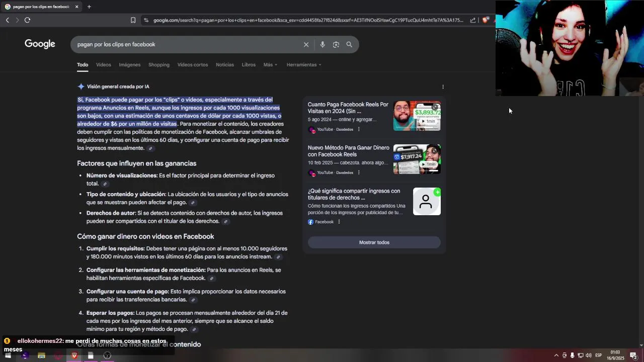Open a new browser tab with the plus
The height and width of the screenshot is (362, 644).
click(x=89, y=7)
